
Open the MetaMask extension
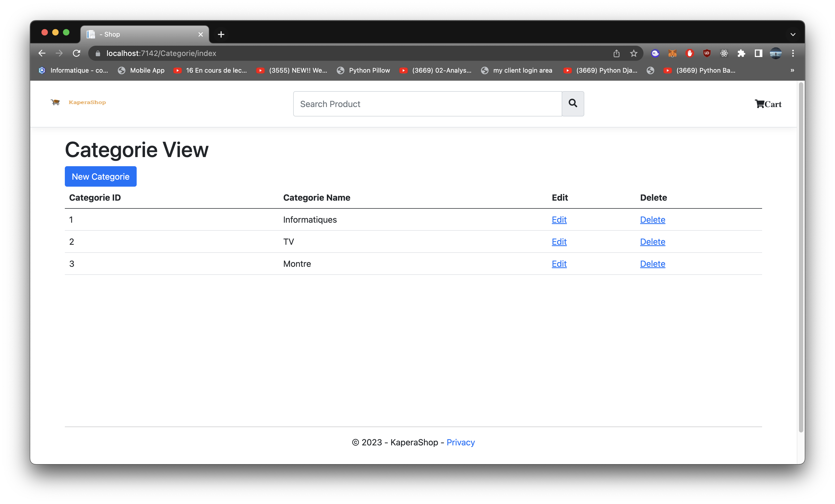click(672, 53)
